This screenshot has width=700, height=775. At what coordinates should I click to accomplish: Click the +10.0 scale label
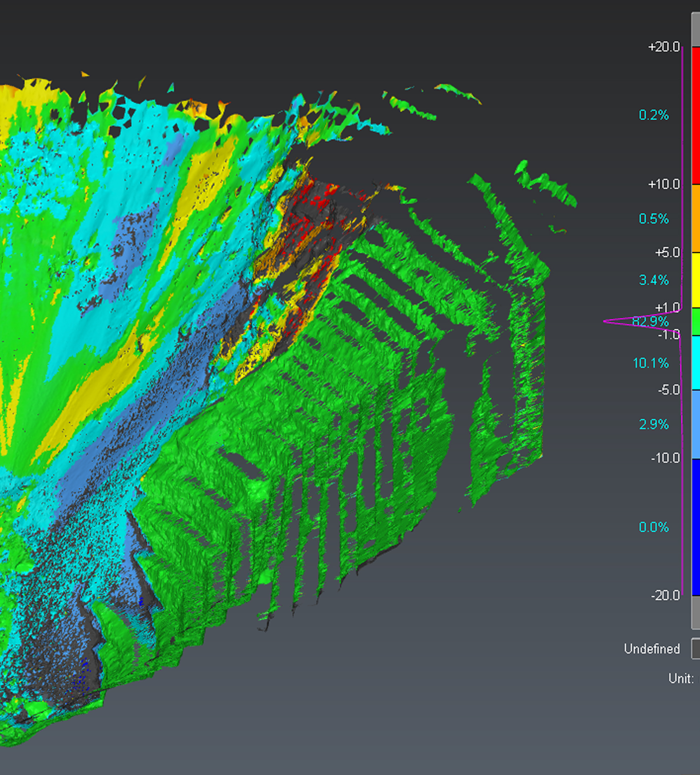coord(664,184)
